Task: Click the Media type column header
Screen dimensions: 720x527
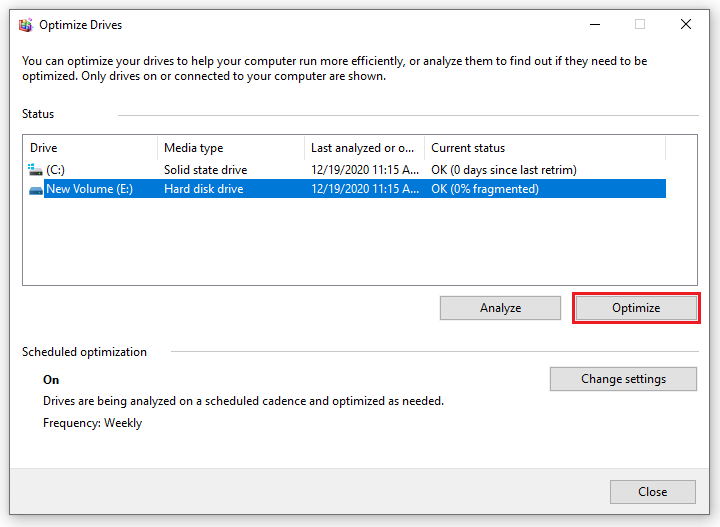Action: (230, 148)
